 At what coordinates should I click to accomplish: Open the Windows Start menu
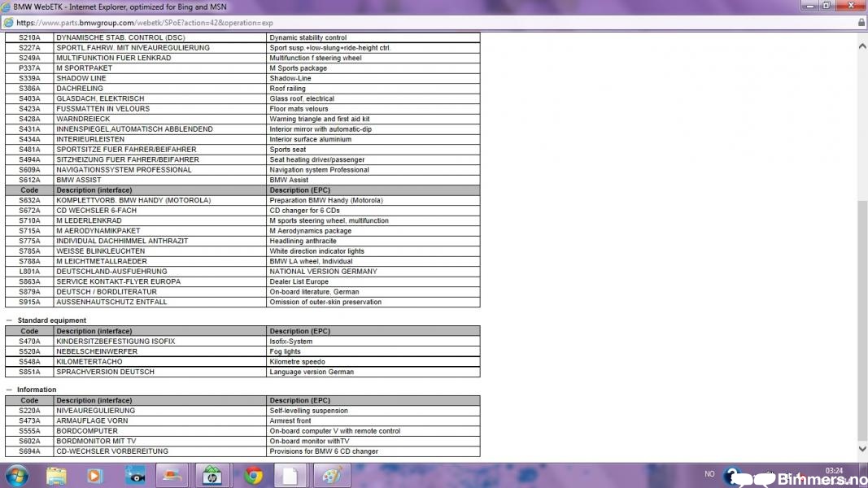16,476
